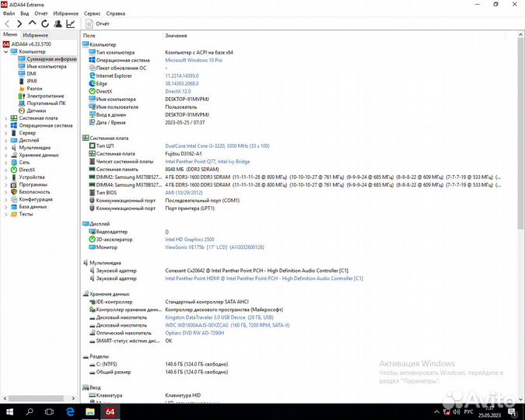Click the База данных icon in the tree

(x=14, y=207)
